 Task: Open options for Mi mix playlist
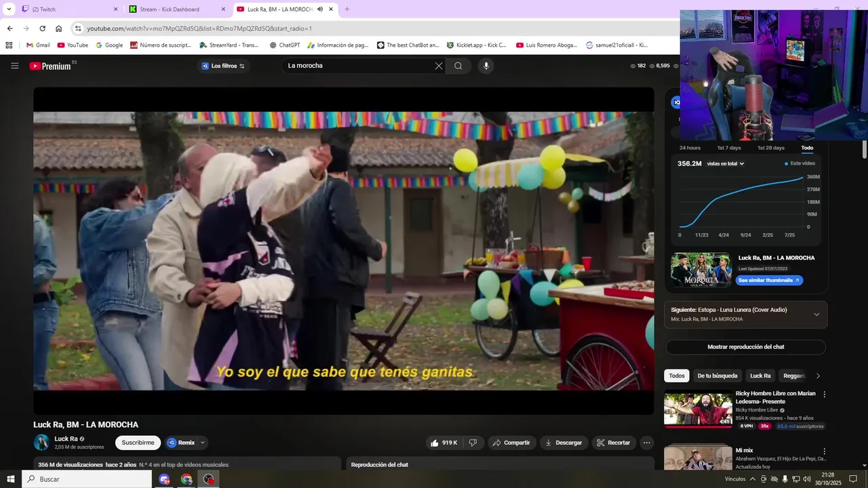click(825, 451)
